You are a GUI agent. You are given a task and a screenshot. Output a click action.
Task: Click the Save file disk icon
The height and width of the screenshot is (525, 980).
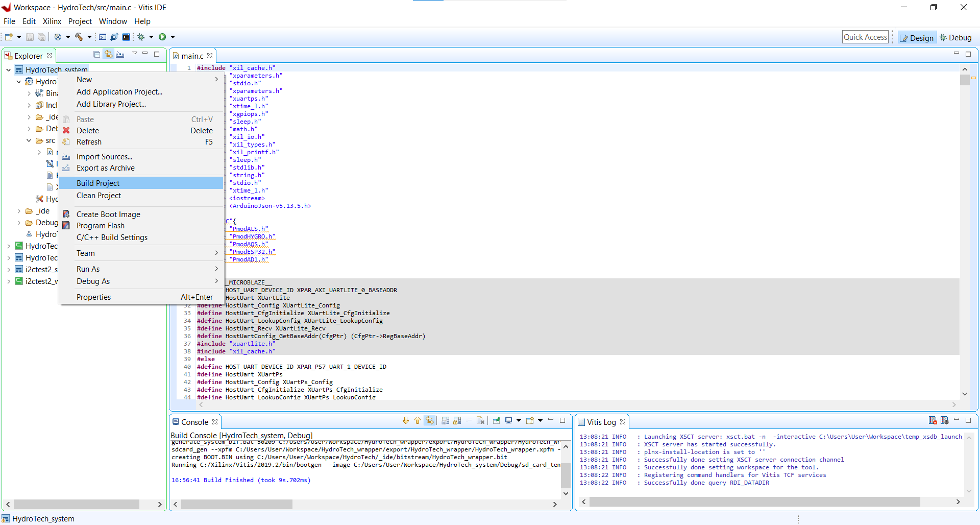30,37
